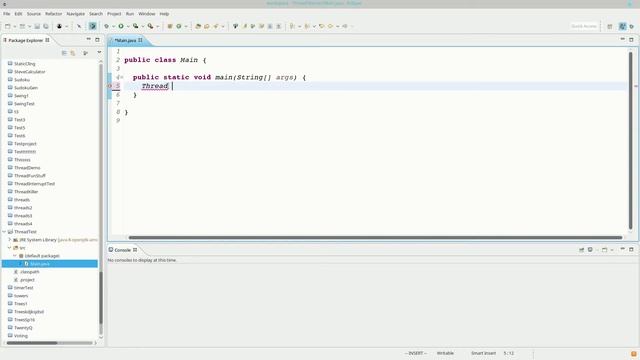Collapse the (default package) node
This screenshot has width=640, height=360.
pyautogui.click(x=15, y=256)
